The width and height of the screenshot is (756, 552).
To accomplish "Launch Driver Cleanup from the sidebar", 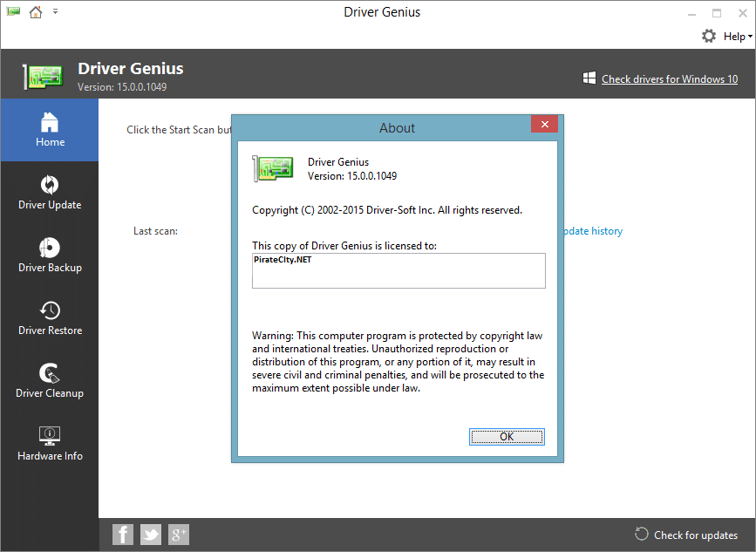I will click(50, 373).
